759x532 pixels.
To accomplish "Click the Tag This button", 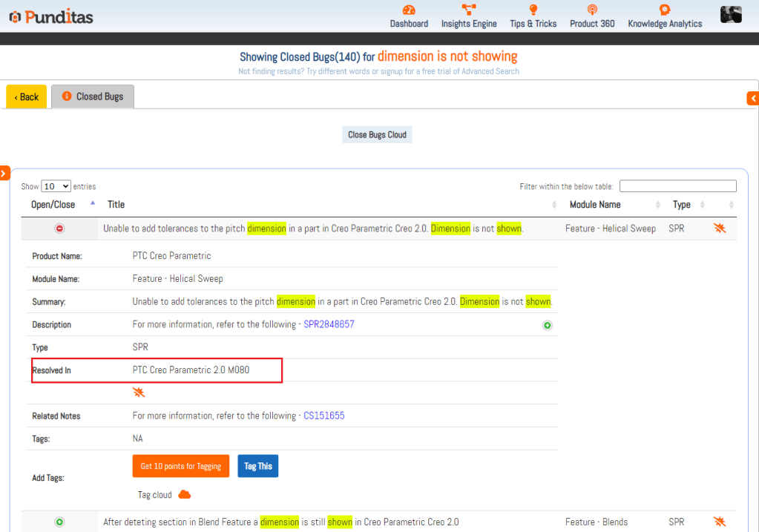I will point(257,466).
